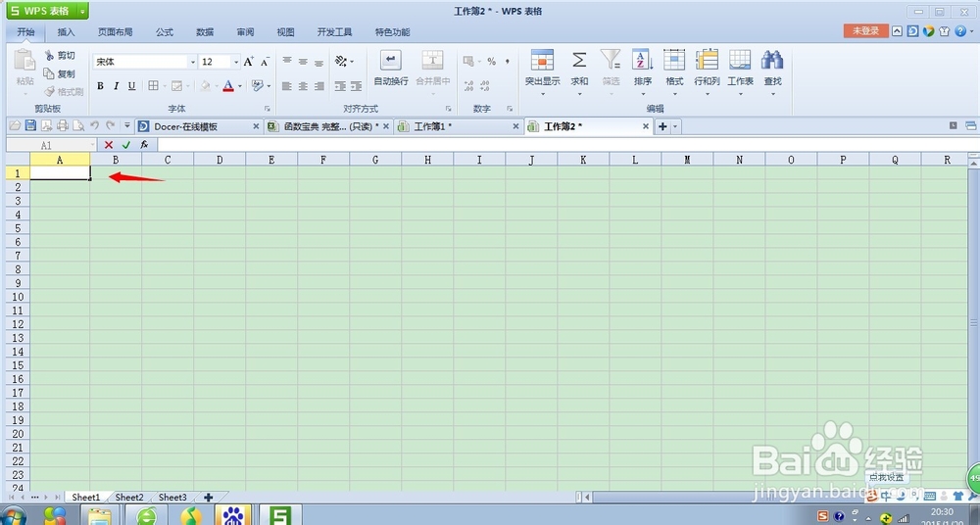Apply cell borders icon

coord(153,86)
